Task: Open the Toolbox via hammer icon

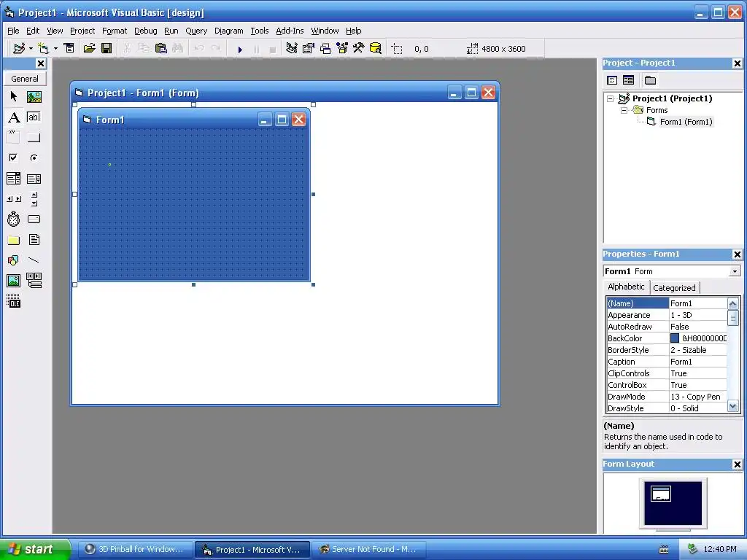Action: coord(359,48)
